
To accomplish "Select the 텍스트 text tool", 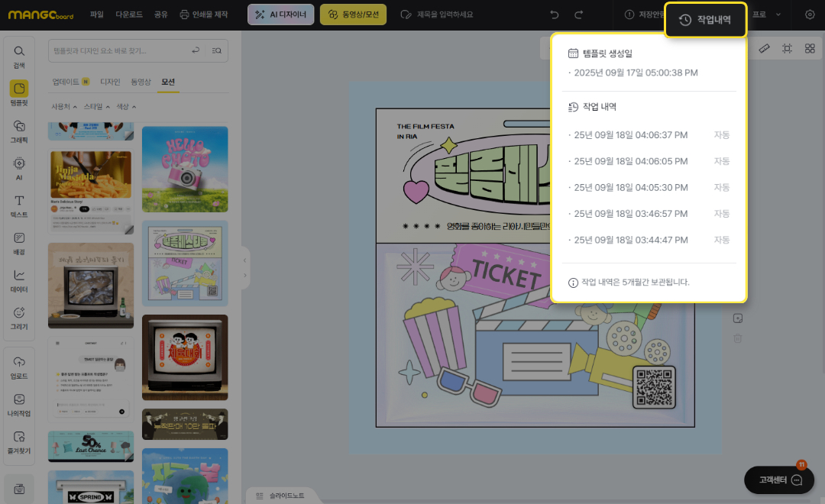I will tap(19, 205).
